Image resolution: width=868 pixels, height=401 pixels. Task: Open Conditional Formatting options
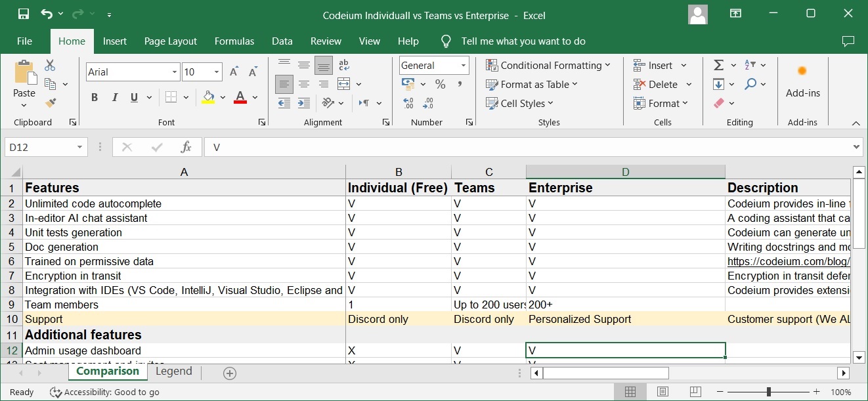548,65
